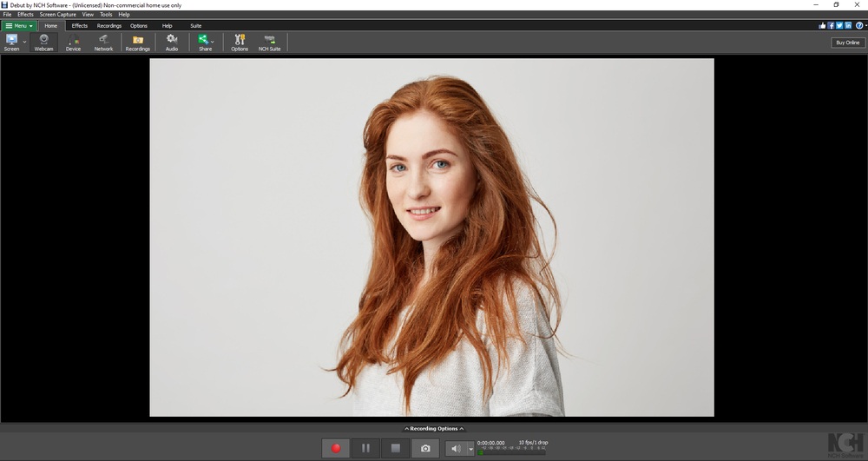
Task: Open the Tools menu
Action: (x=106, y=15)
